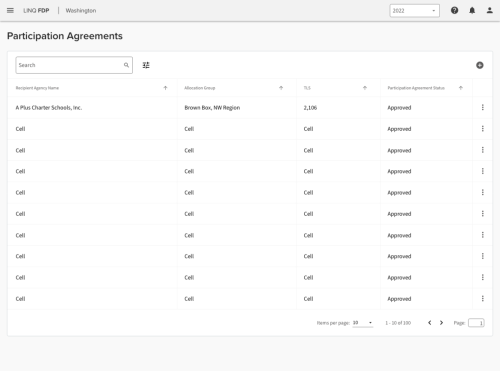Screen dimensions: 500x371
Task: Open the row actions menu for the last row
Action: (x=482, y=299)
